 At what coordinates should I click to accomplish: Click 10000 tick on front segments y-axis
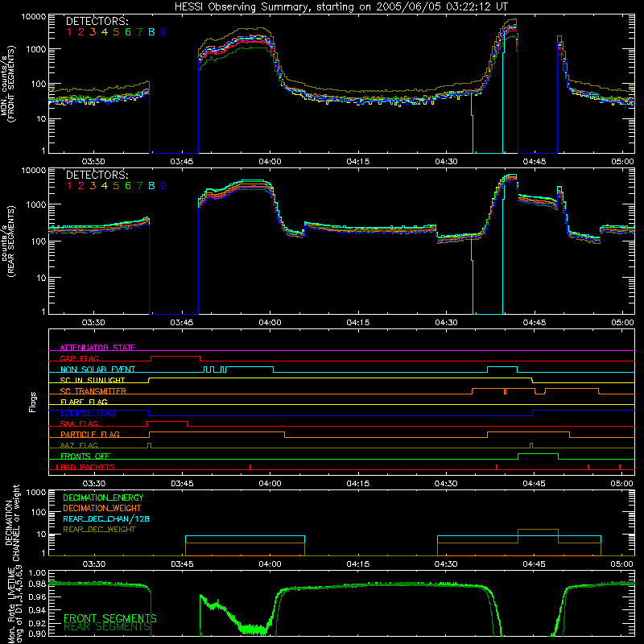pyautogui.click(x=34, y=16)
